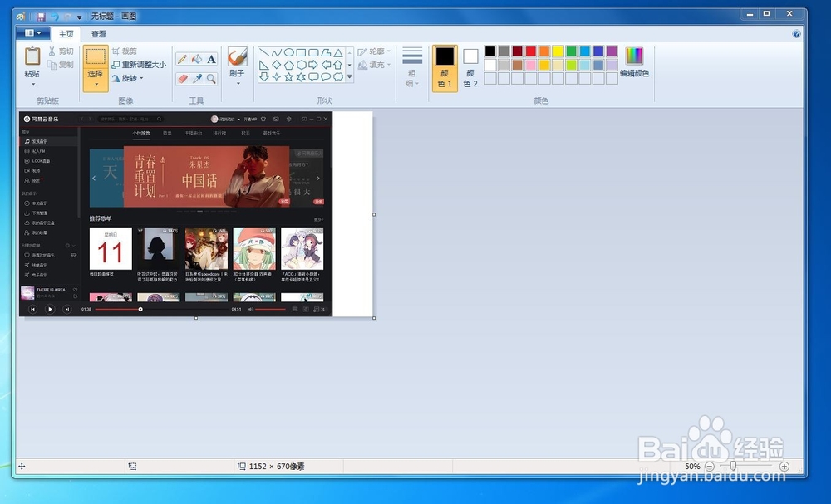Viewport: 831px width, 504px height.
Task: Click the Copy (复制) button
Action: coord(61,65)
